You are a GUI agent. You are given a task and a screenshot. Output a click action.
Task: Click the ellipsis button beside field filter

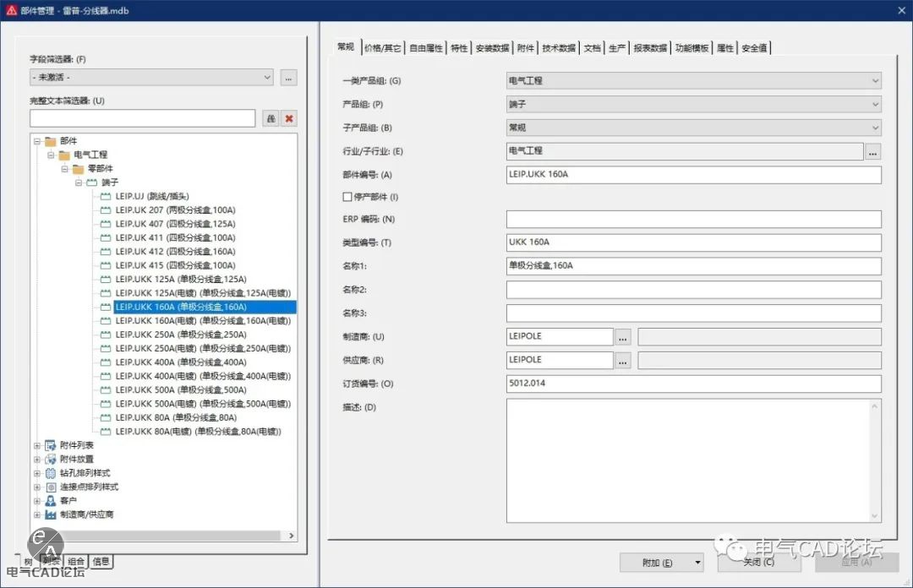click(x=289, y=78)
